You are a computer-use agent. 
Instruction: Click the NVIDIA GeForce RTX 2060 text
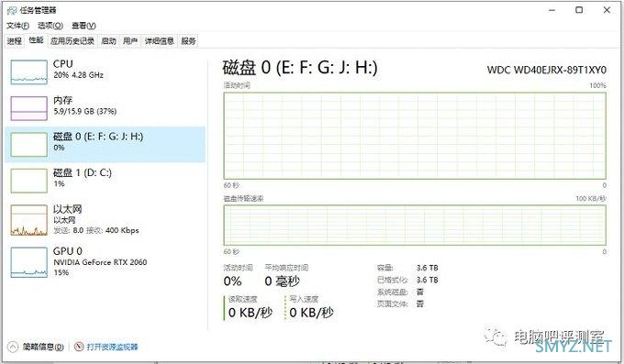coord(100,262)
